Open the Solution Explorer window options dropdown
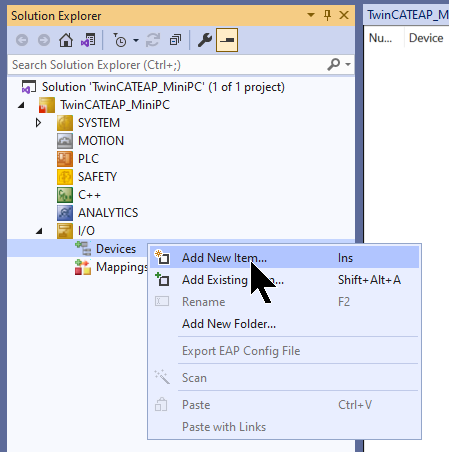 311,15
